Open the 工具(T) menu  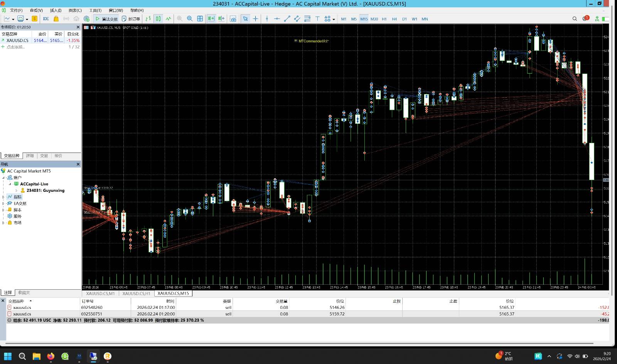(95, 10)
